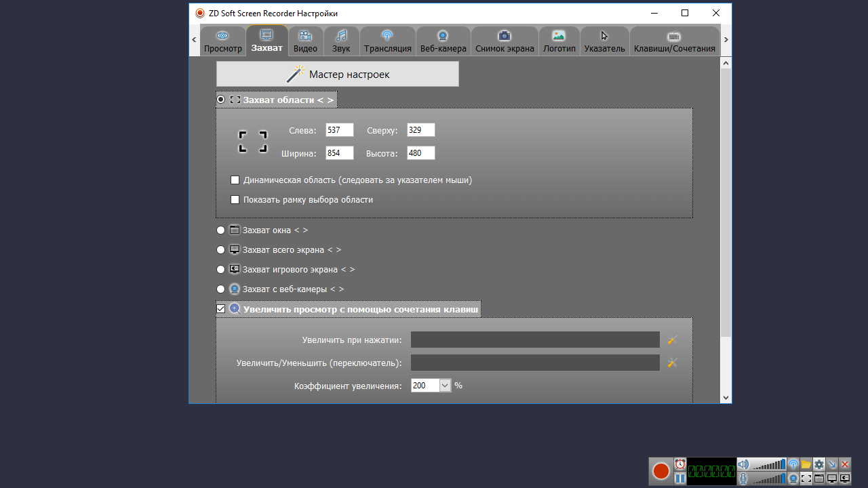Select Захват с веб-камеры option

click(x=221, y=289)
